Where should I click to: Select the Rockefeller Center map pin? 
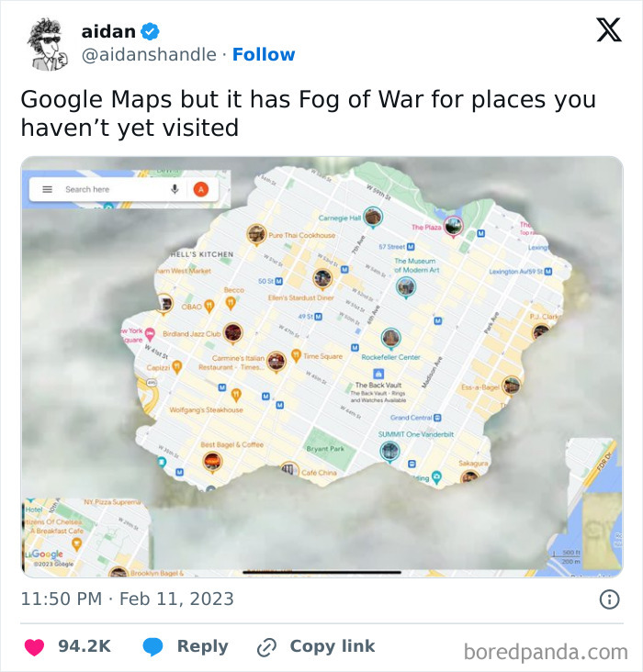point(390,337)
